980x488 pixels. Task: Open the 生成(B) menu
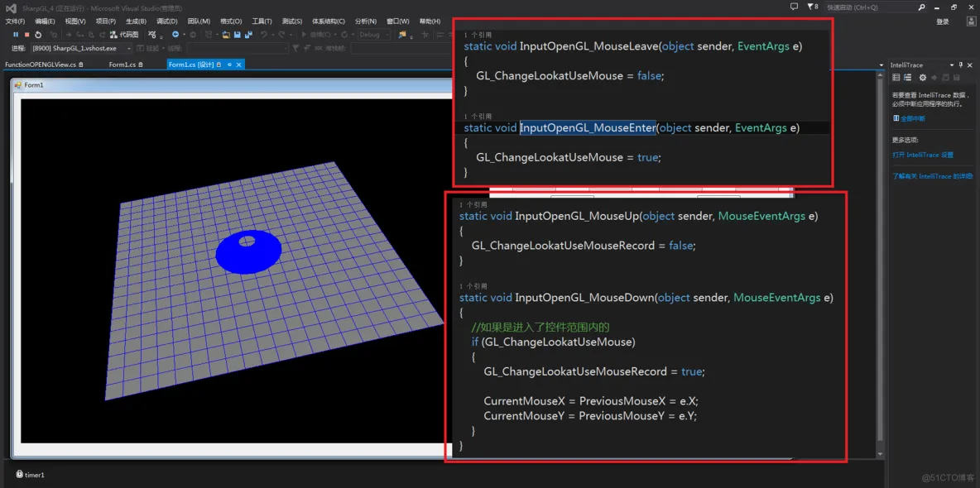(136, 22)
